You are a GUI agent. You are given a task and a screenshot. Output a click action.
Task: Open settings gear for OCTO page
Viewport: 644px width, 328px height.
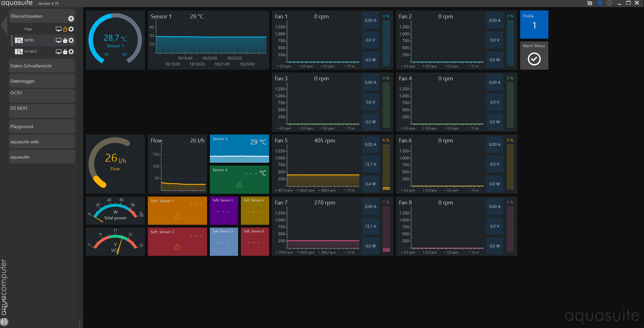coord(71,40)
